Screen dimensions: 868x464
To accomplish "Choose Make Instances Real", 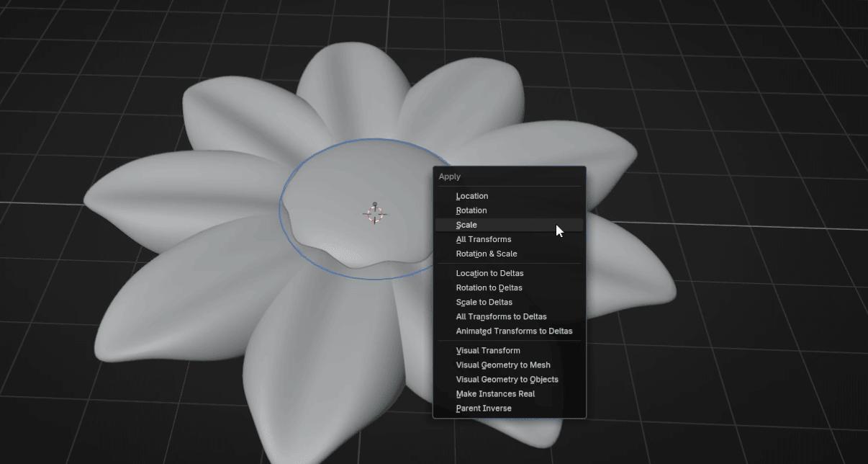I will point(495,393).
